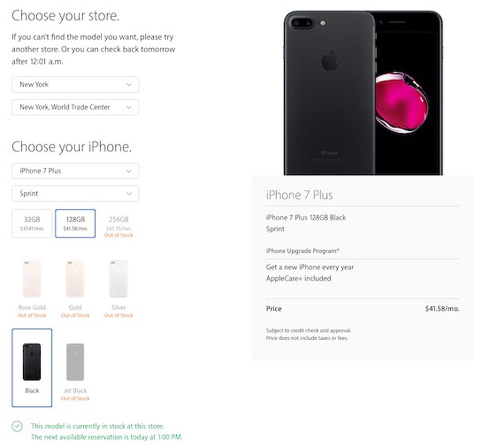Expand the Sprint carrier dropdown
Screen dimensions: 482x448
[x=75, y=194]
